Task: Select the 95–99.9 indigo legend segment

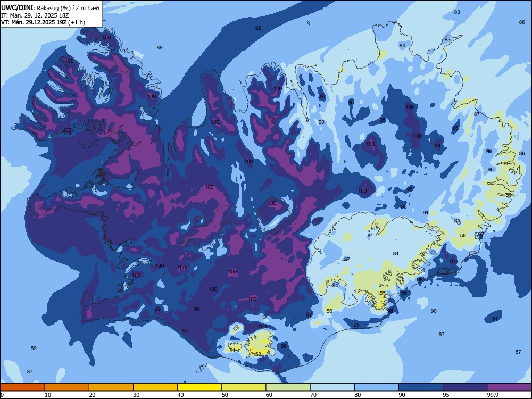Action: (465, 387)
